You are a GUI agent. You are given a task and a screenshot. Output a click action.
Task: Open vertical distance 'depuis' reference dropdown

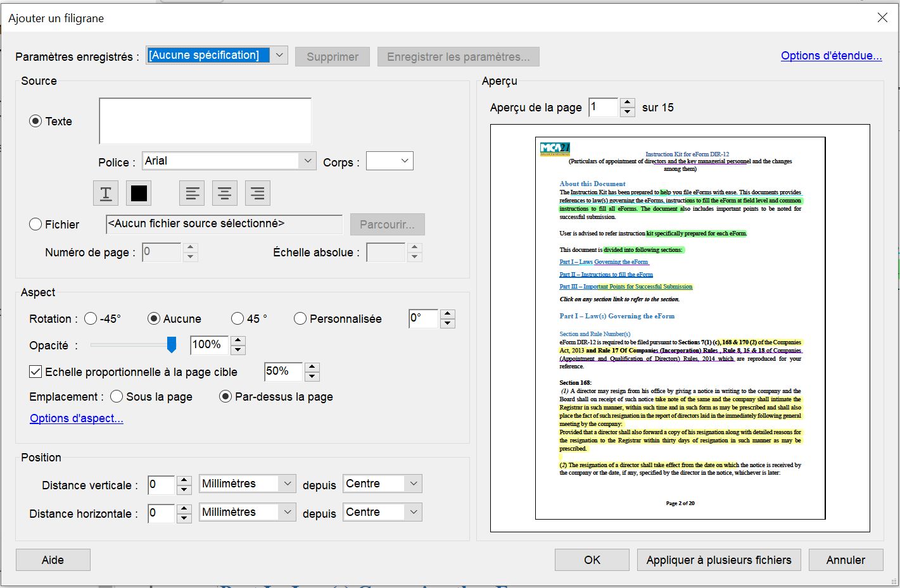[383, 484]
